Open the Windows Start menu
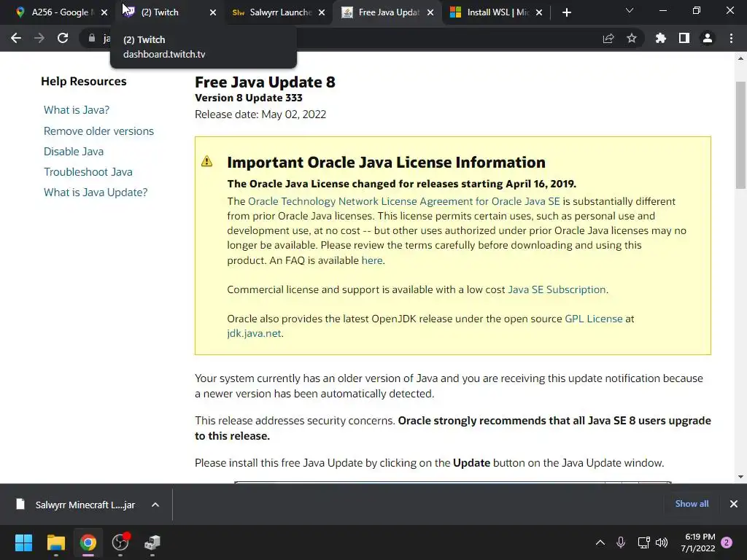The image size is (747, 560). tap(23, 542)
